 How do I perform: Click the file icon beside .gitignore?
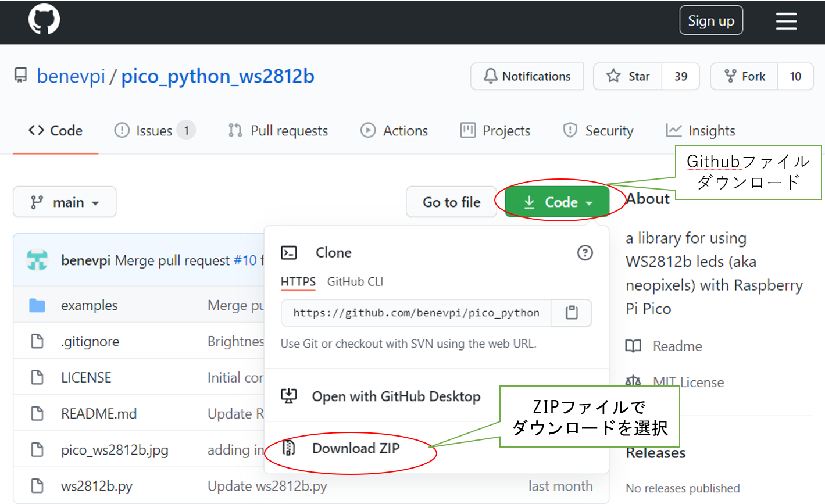37,341
